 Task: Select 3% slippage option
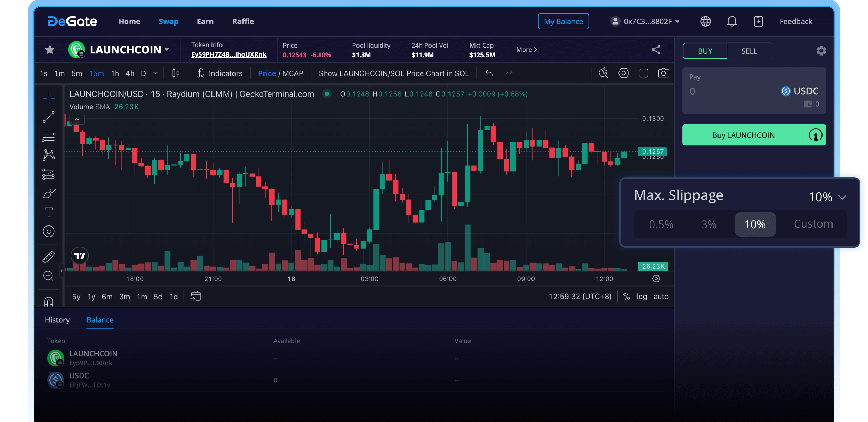click(709, 224)
